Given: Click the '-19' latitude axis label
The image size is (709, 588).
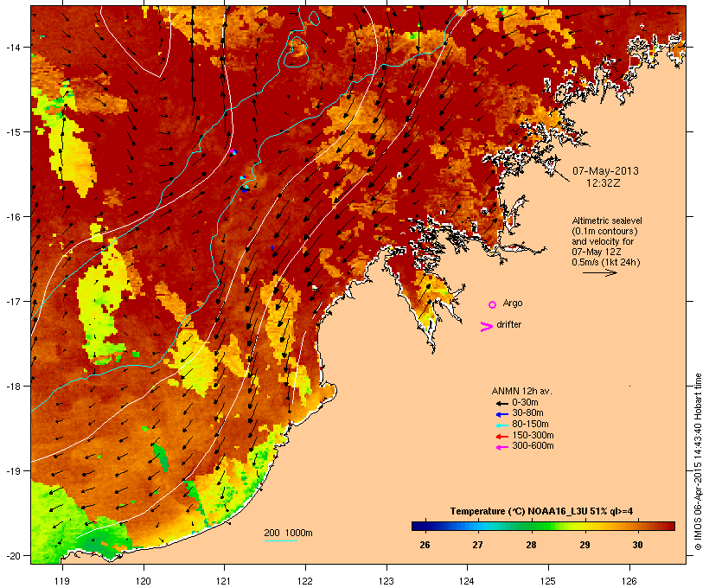Looking at the screenshot, I should [13, 471].
